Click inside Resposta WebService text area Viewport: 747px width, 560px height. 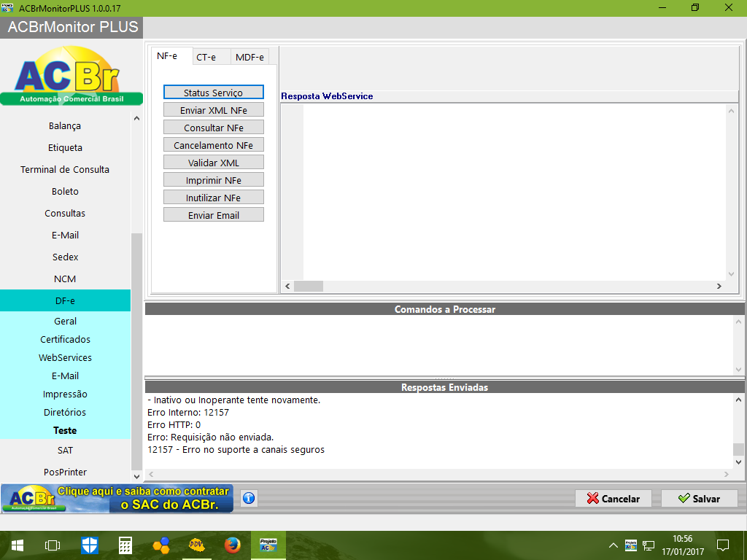pos(514,192)
